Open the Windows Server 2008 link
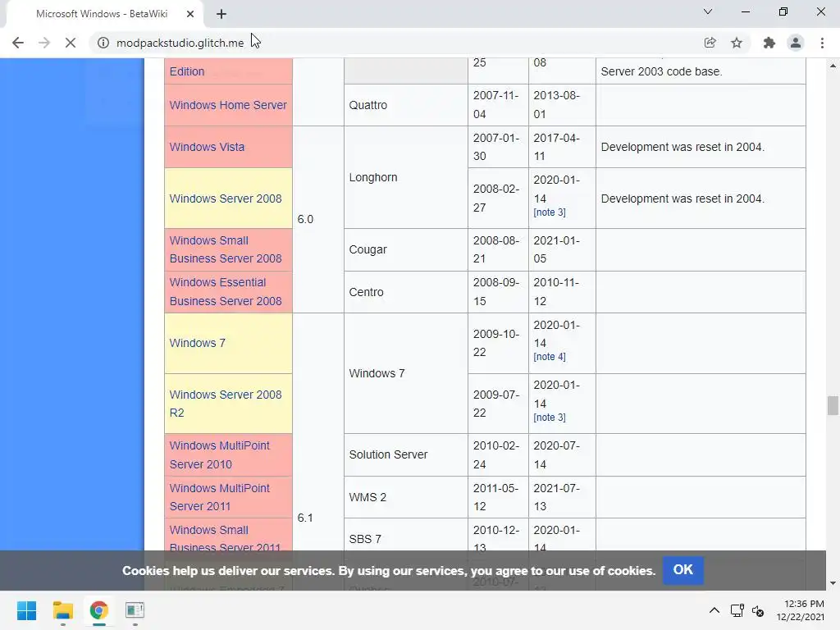840x630 pixels. [226, 199]
